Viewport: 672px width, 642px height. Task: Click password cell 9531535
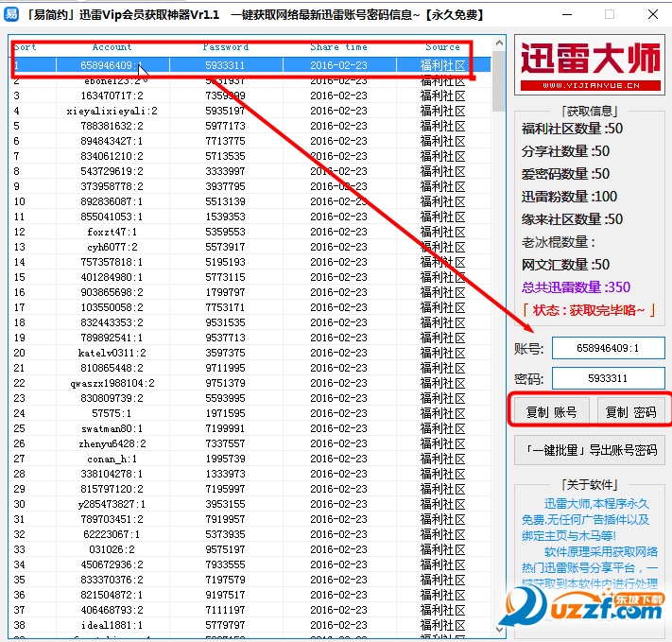226,322
